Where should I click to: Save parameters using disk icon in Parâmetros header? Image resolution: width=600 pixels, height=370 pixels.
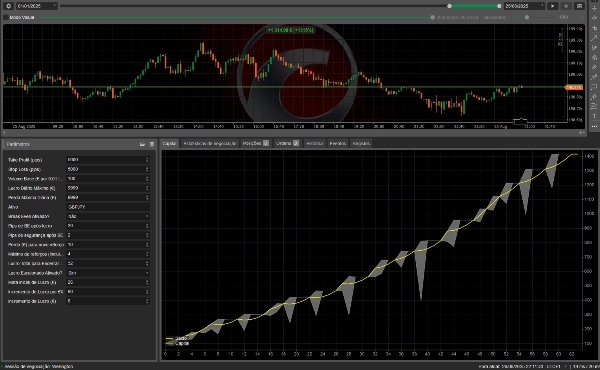pyautogui.click(x=152, y=144)
